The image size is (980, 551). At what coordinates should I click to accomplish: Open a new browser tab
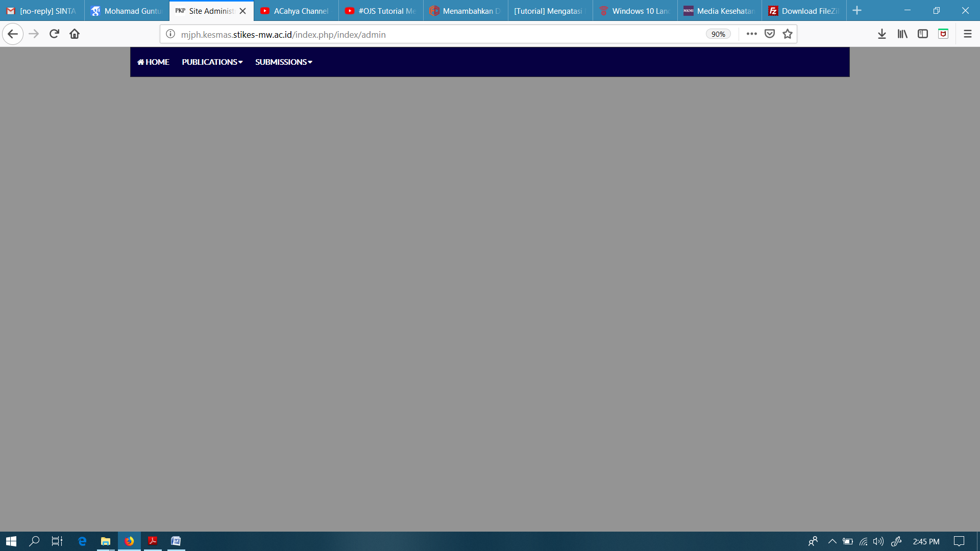pyautogui.click(x=857, y=11)
